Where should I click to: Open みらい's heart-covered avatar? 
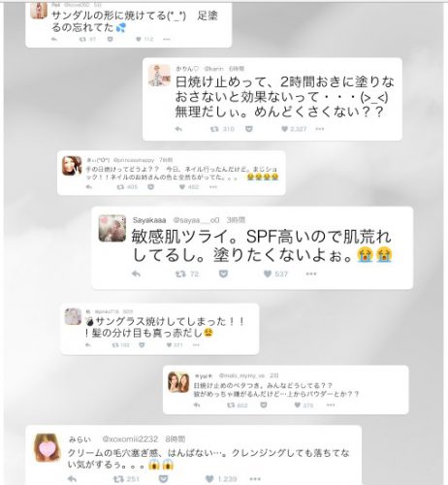click(48, 448)
